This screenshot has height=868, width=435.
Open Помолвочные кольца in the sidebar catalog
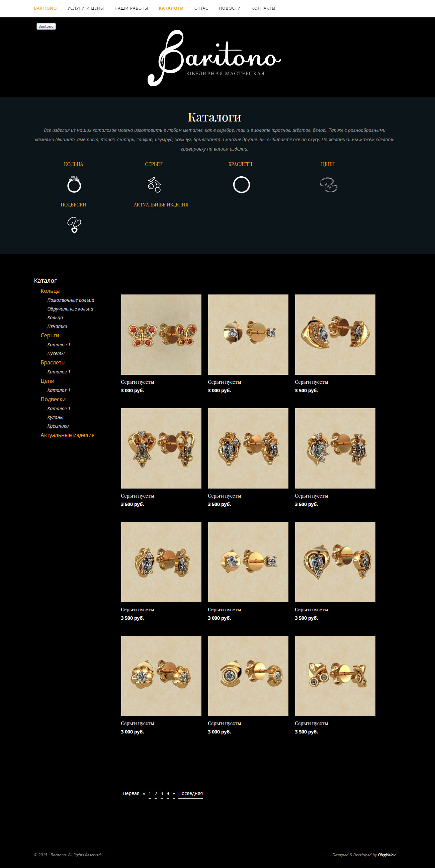tap(71, 300)
